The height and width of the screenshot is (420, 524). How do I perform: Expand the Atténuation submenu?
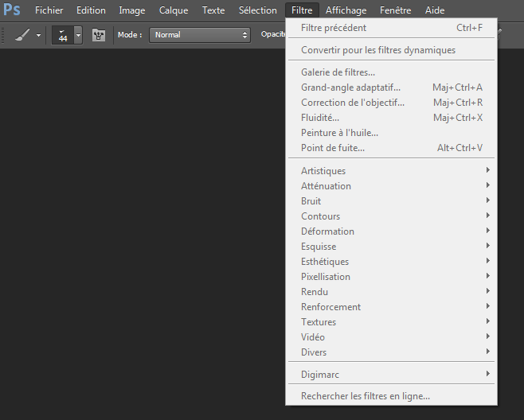[391, 186]
